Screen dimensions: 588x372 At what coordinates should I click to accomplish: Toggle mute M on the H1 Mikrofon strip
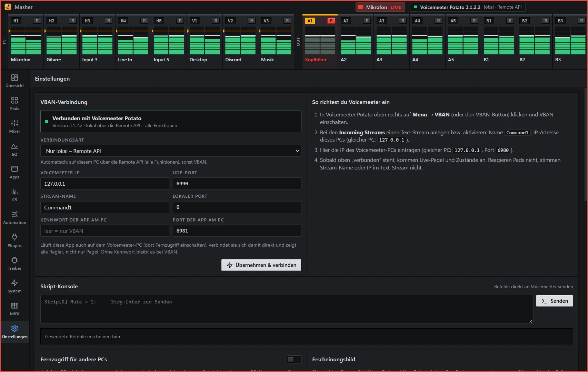click(37, 21)
